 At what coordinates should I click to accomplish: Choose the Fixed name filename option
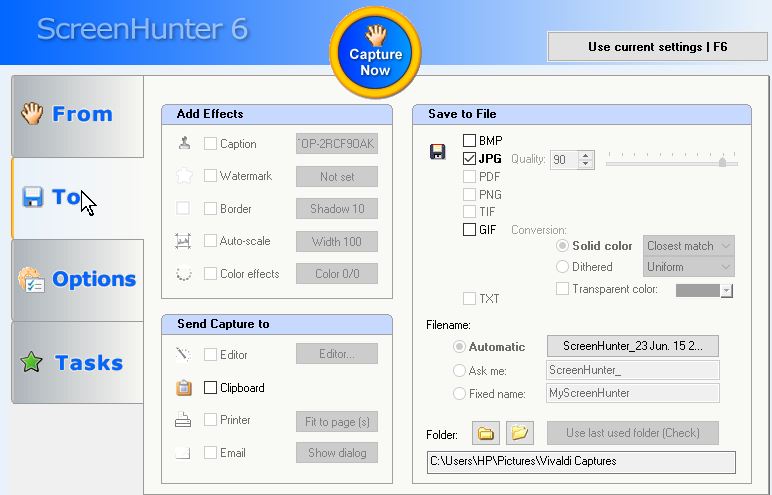point(459,393)
